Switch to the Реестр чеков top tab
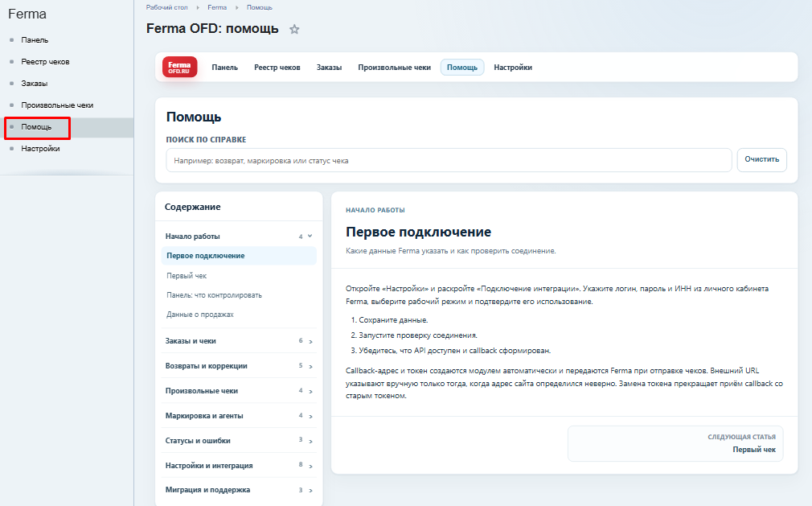812x506 pixels. [277, 68]
